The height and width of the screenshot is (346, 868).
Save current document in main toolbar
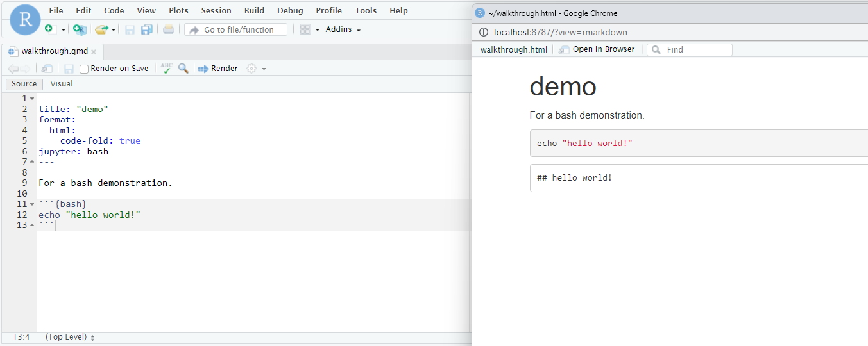click(x=130, y=29)
